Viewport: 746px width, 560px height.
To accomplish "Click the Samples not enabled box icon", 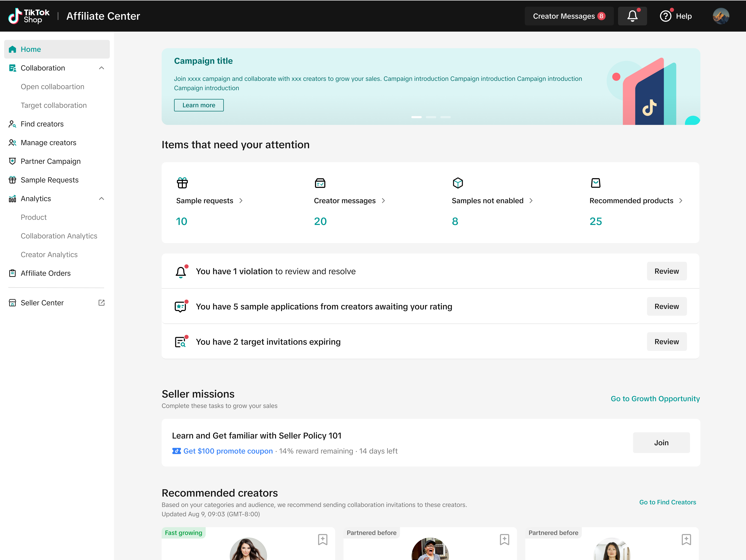I will click(458, 183).
